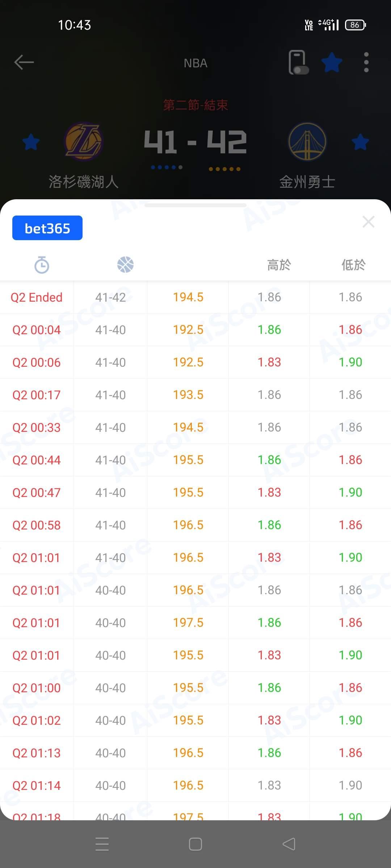
Task: Open the three-dot more options menu
Action: point(366,63)
